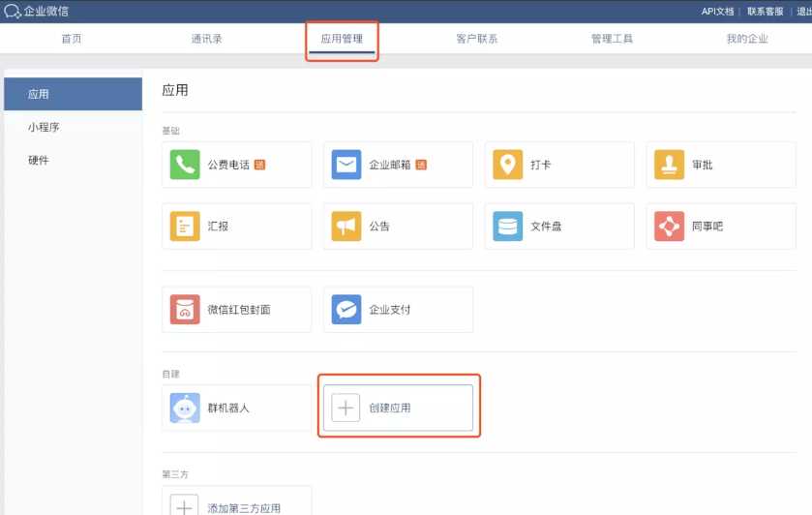Open the 公告 megaphone icon
The height and width of the screenshot is (515, 812).
click(346, 227)
